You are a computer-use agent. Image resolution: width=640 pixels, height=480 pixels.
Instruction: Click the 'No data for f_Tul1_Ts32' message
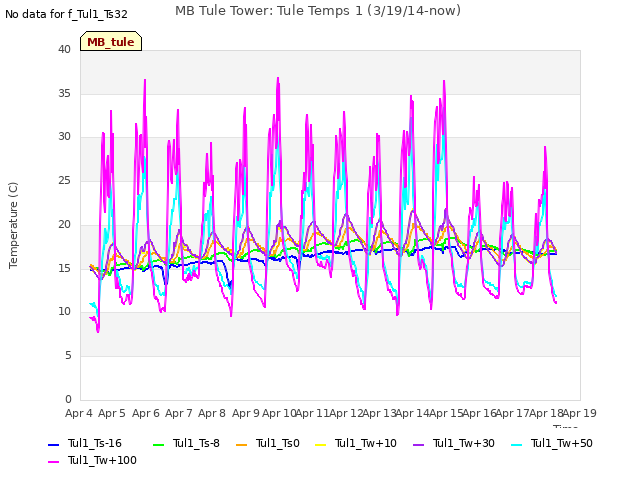point(66,14)
